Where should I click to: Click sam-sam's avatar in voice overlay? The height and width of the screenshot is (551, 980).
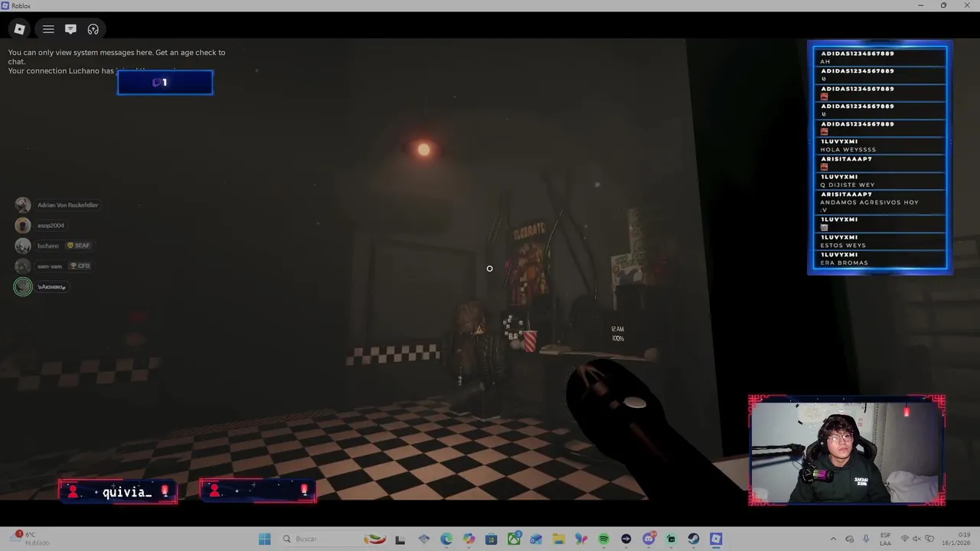(23, 266)
